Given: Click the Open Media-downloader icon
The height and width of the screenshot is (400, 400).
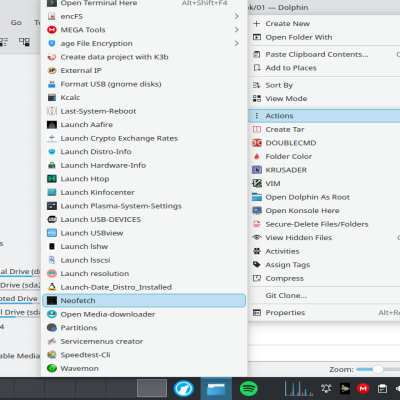Looking at the screenshot, I should [x=52, y=314].
